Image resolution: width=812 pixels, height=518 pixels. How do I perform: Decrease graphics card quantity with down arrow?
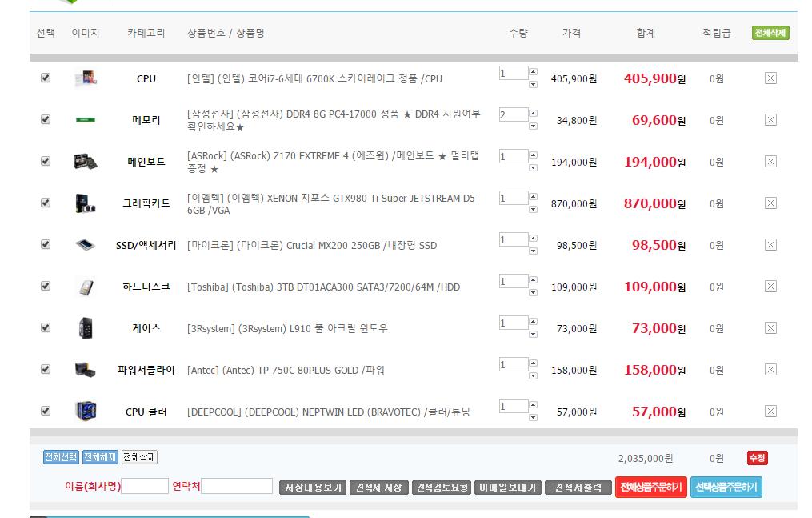(x=534, y=209)
